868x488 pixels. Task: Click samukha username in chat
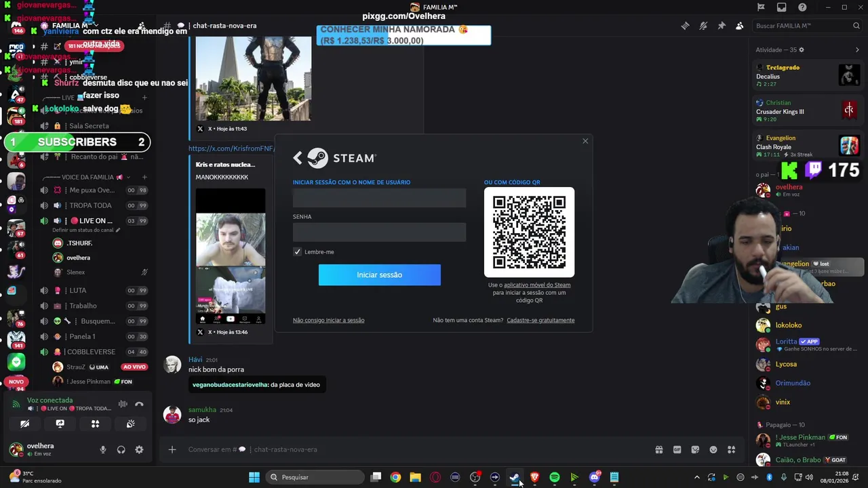[202, 410]
